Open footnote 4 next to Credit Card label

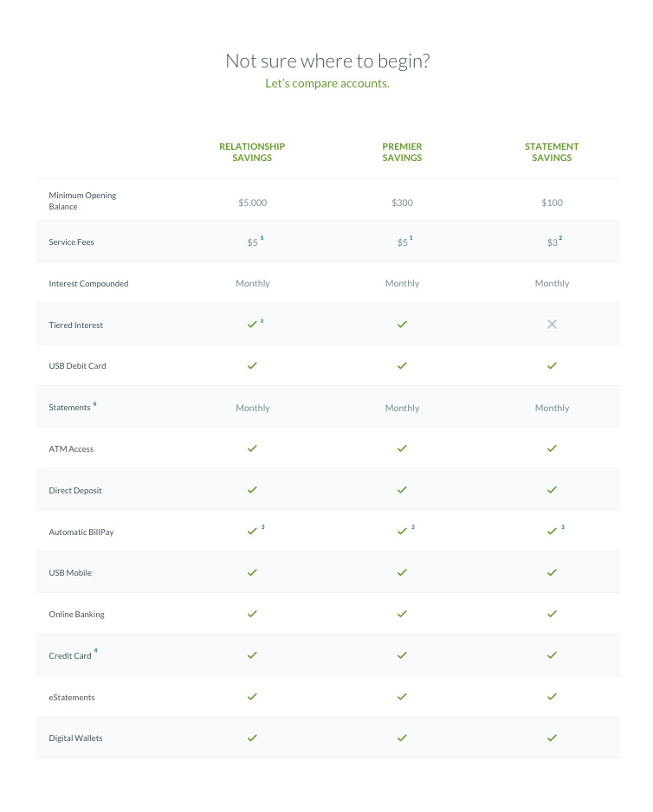[96, 652]
